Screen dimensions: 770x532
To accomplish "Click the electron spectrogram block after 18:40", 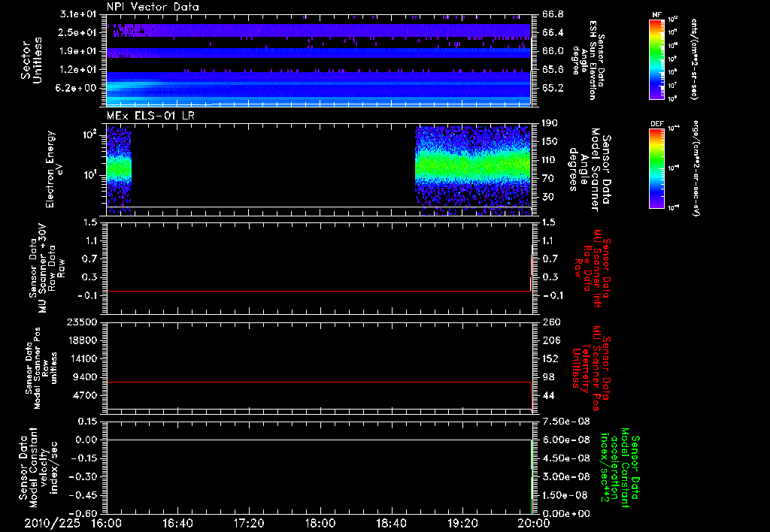I will pyautogui.click(x=474, y=167).
